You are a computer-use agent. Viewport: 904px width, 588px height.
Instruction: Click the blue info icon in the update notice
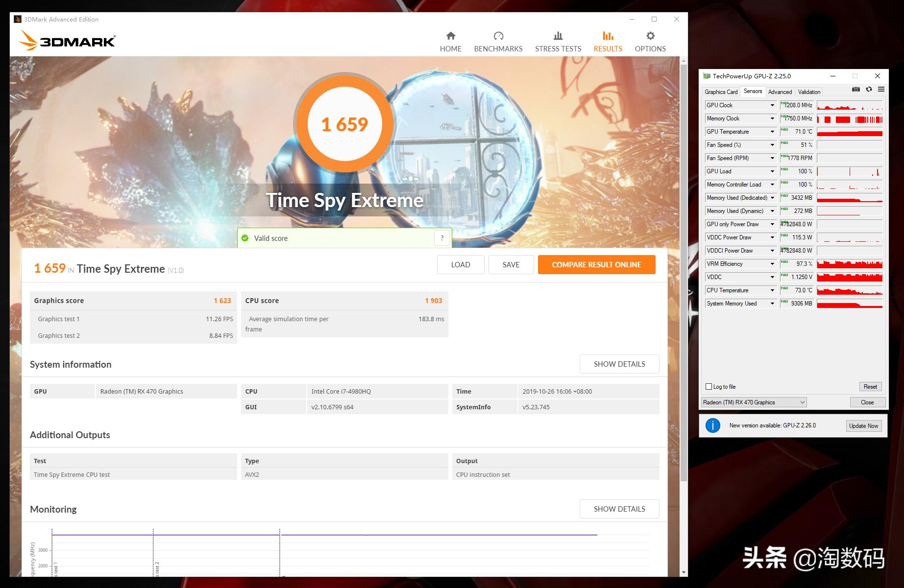pyautogui.click(x=712, y=425)
